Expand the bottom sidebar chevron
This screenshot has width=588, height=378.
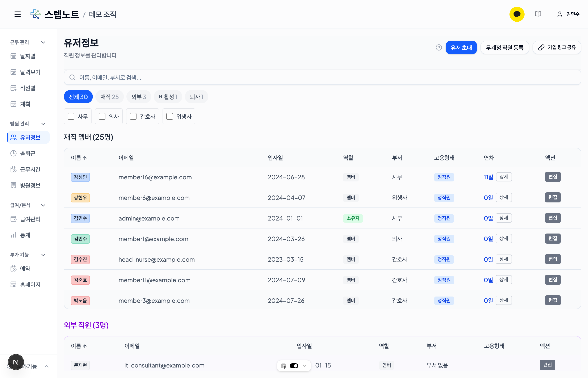tap(46, 366)
